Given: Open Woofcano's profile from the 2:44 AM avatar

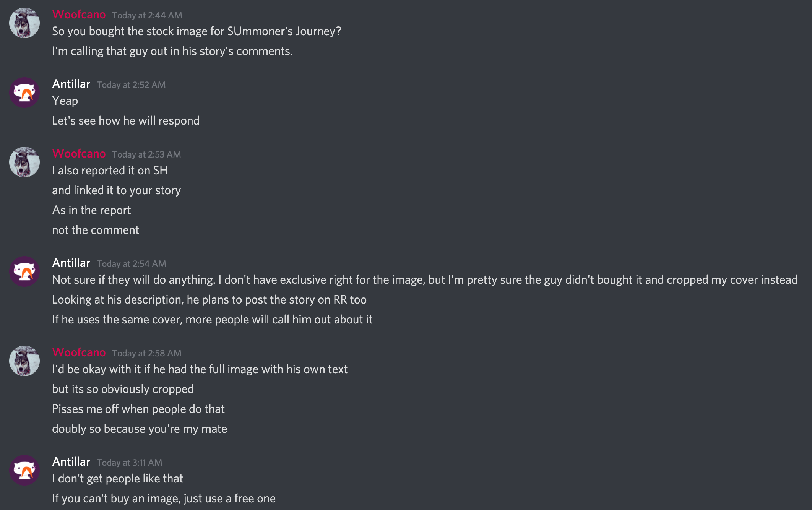Looking at the screenshot, I should (24, 23).
